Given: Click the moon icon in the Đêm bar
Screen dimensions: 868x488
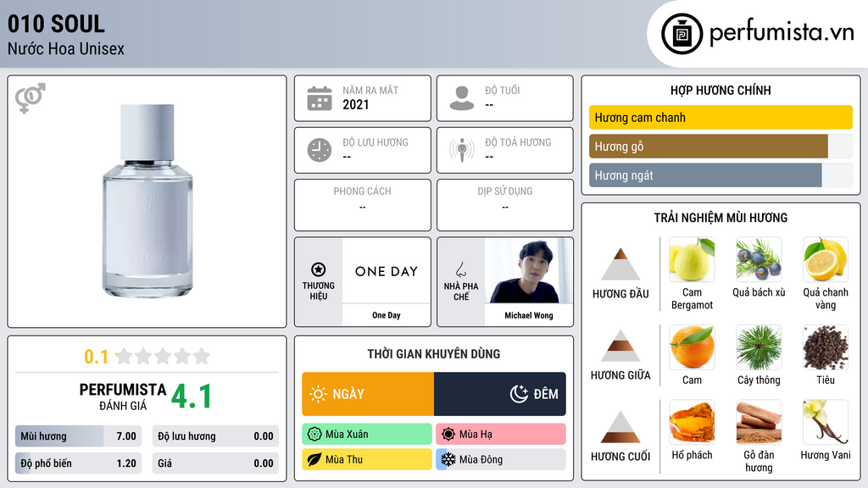Looking at the screenshot, I should [x=519, y=394].
